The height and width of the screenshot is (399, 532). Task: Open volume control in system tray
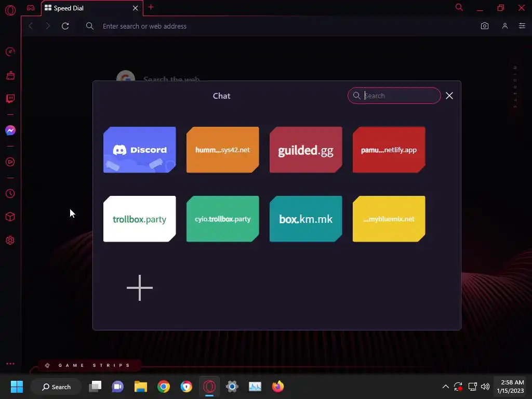point(485,387)
